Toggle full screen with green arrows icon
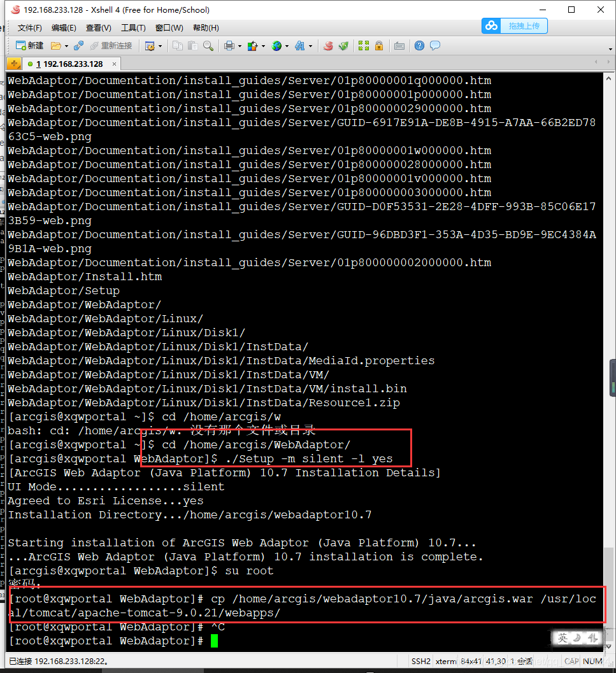 [x=364, y=45]
